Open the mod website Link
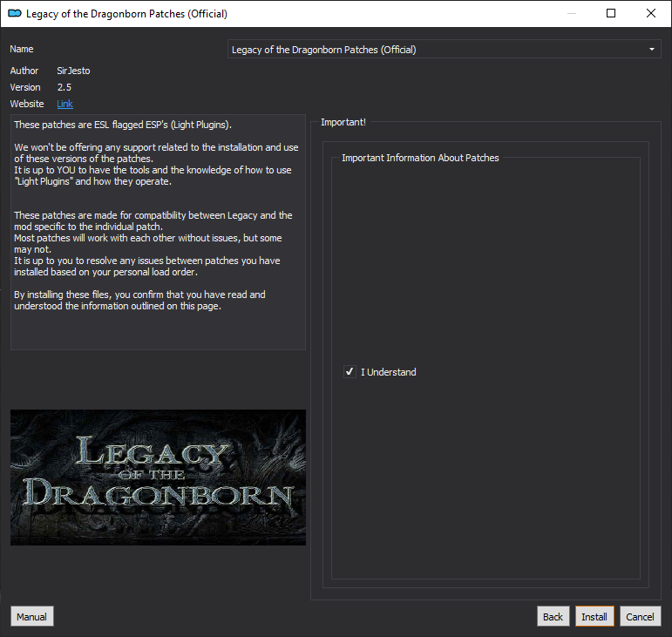The width and height of the screenshot is (672, 637). [64, 104]
